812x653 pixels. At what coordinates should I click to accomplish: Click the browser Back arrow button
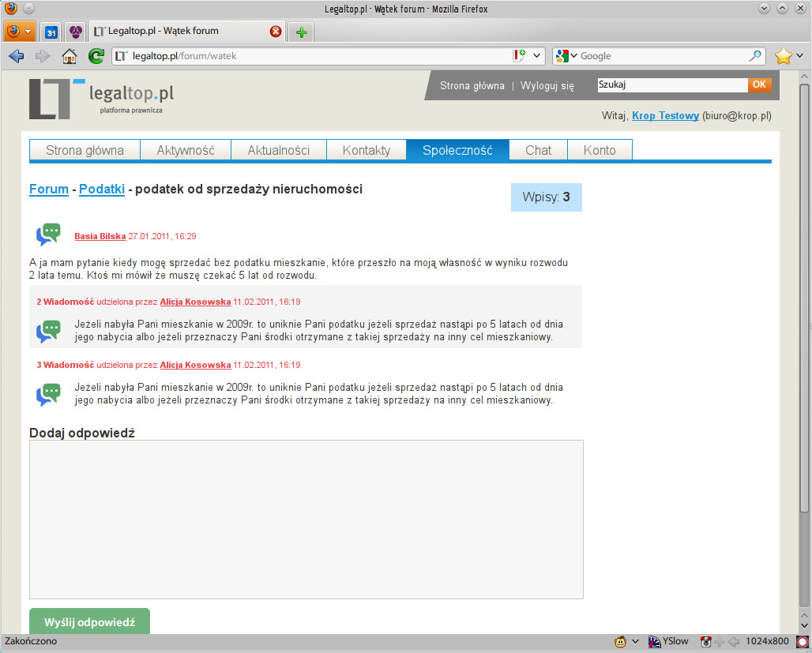(16, 56)
